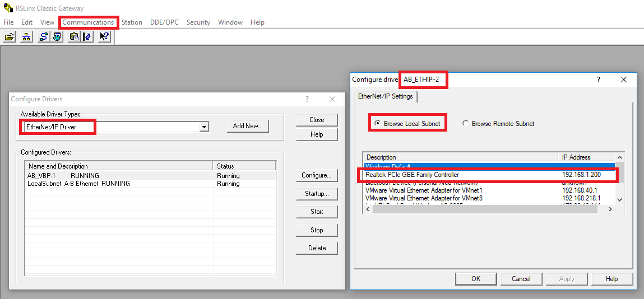Viewport: 644px width, 299px height.
Task: Open the File menu
Action: [8, 22]
